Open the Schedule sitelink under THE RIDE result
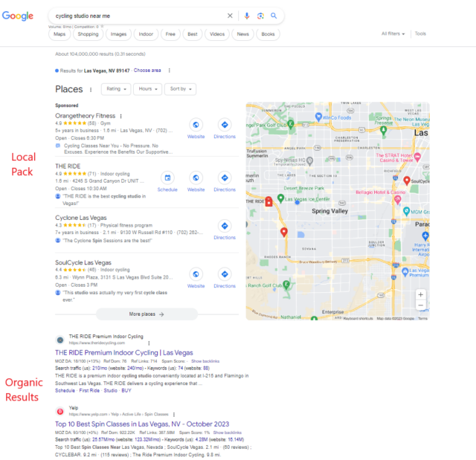The height and width of the screenshot is (460, 476). (x=65, y=391)
